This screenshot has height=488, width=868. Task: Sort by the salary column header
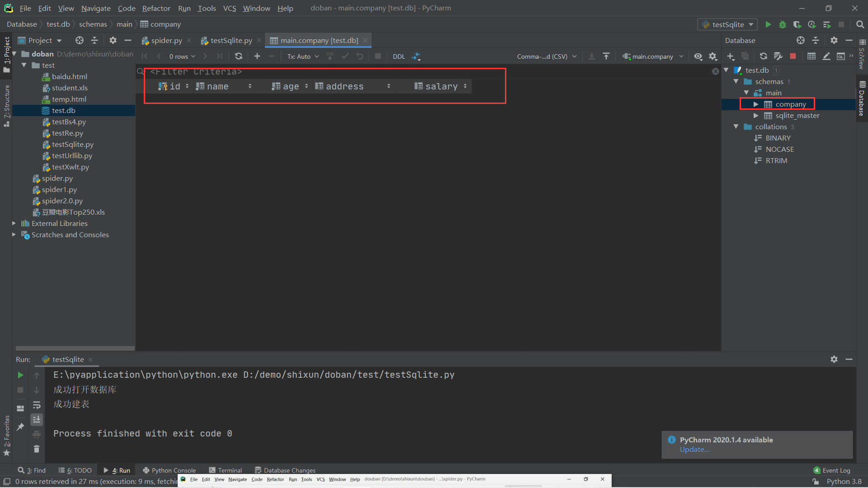(x=441, y=86)
